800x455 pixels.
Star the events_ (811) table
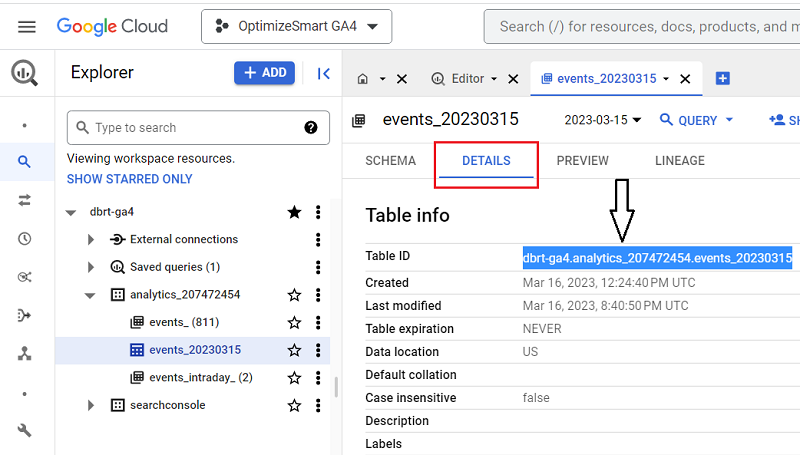[294, 322]
